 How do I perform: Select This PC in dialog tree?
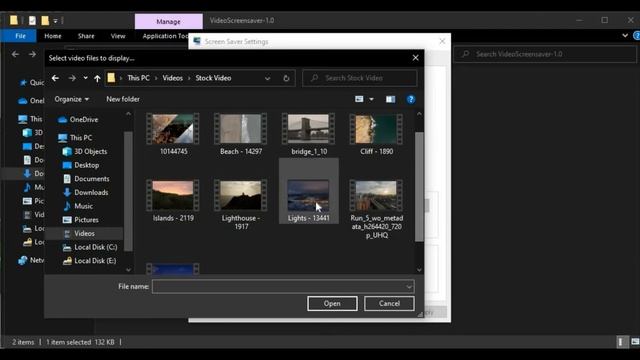[75, 138]
